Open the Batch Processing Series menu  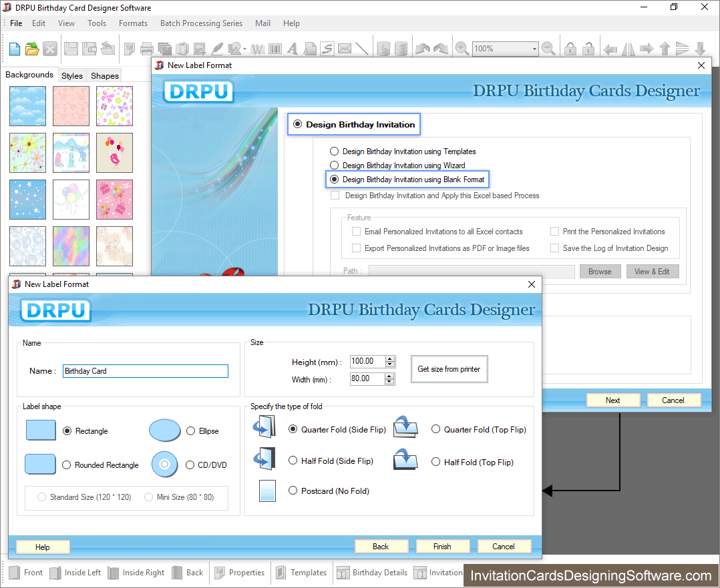point(201,23)
